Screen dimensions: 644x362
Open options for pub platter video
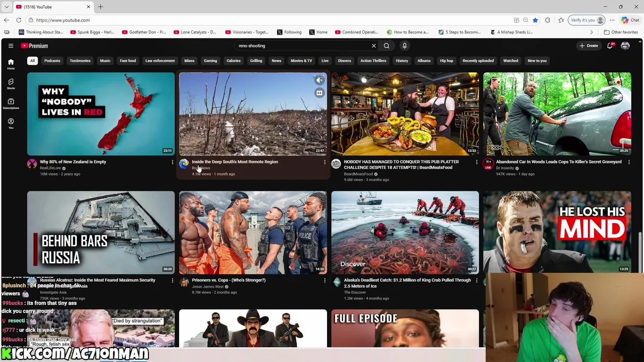coord(476,162)
